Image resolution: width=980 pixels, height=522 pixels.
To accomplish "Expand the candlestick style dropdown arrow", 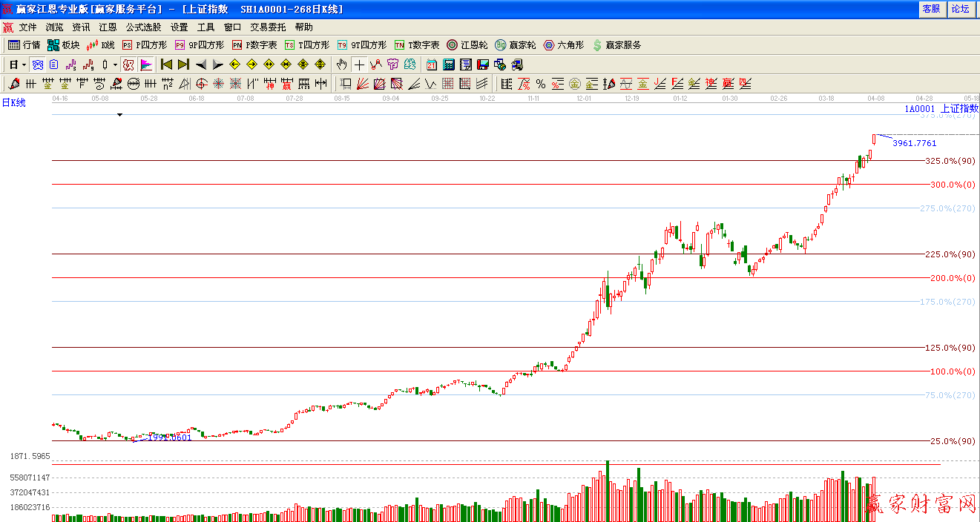I will pos(115,65).
